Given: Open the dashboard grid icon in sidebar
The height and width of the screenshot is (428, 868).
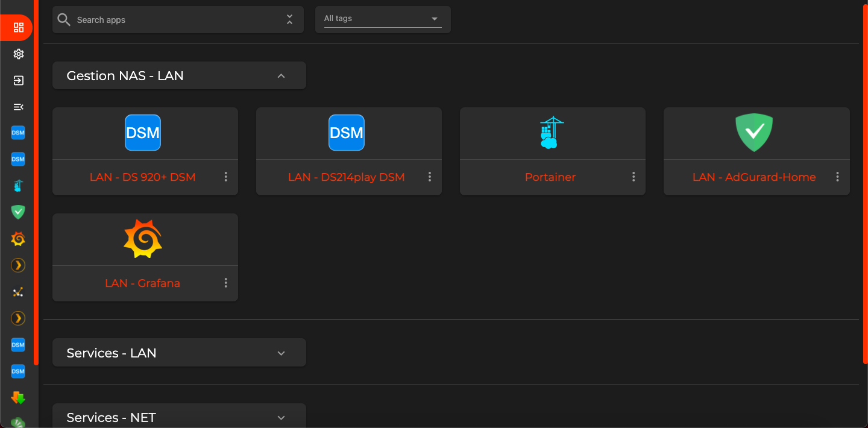Looking at the screenshot, I should tap(18, 27).
